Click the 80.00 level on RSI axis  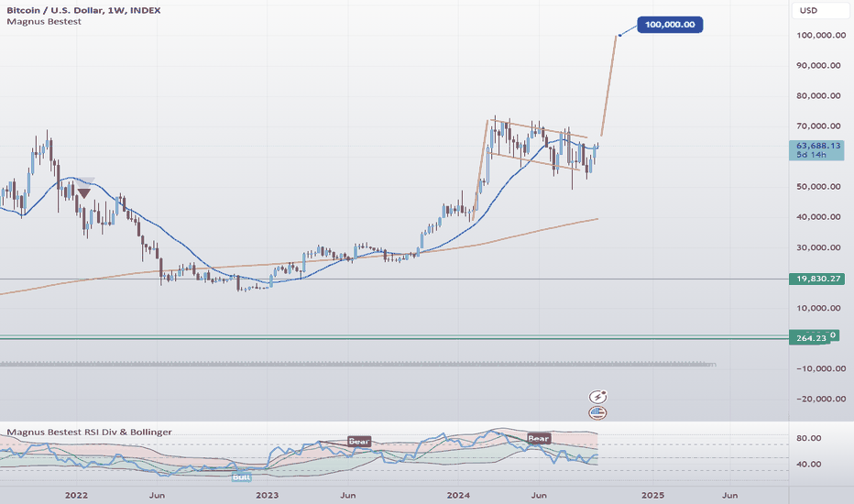(x=809, y=438)
